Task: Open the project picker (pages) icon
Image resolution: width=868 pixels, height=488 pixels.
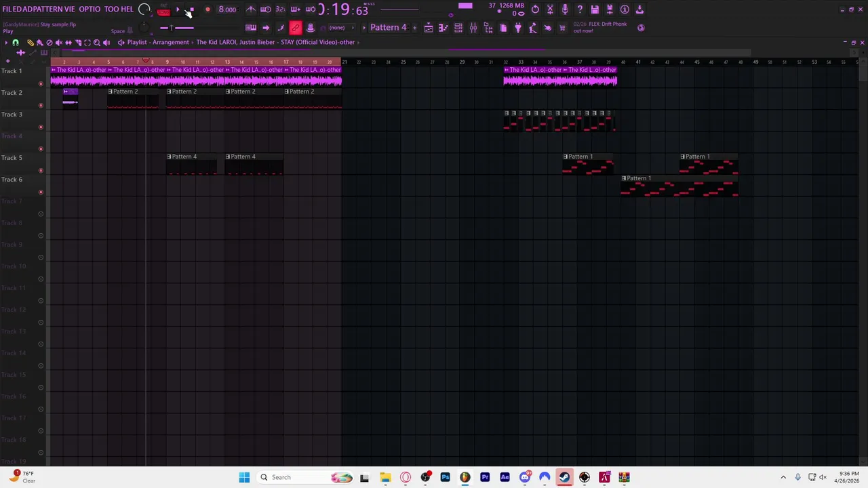Action: [x=503, y=28]
